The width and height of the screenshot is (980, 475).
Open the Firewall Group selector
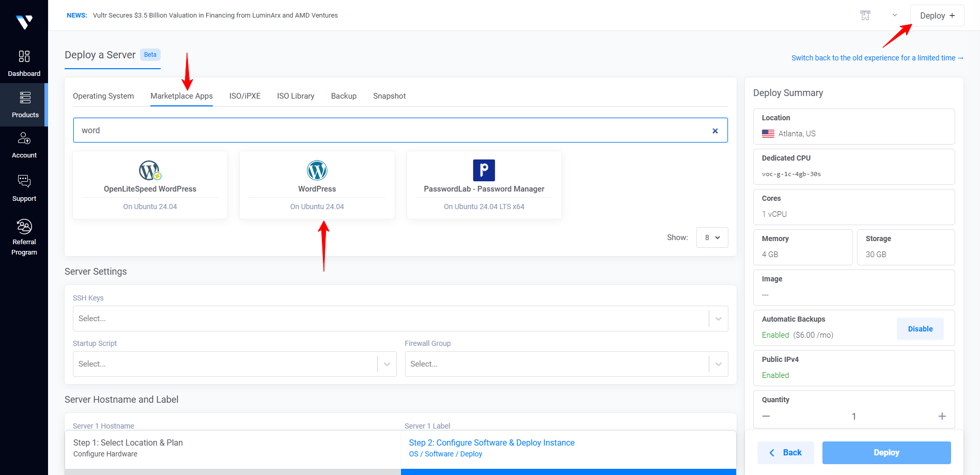pos(567,363)
